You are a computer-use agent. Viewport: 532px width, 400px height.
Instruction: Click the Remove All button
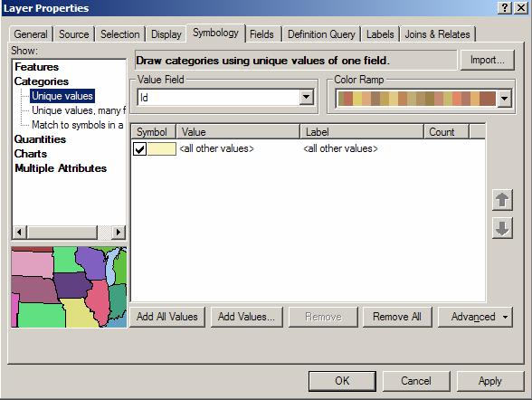pyautogui.click(x=397, y=317)
